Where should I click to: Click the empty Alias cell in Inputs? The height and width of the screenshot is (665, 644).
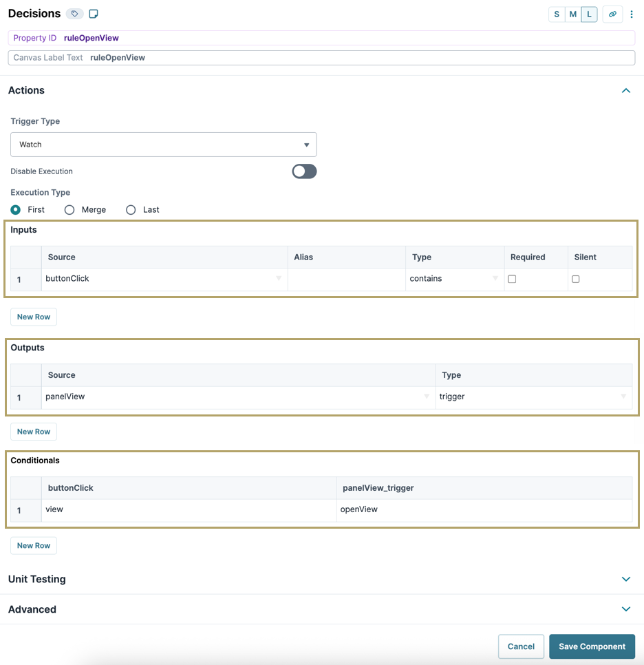(346, 279)
